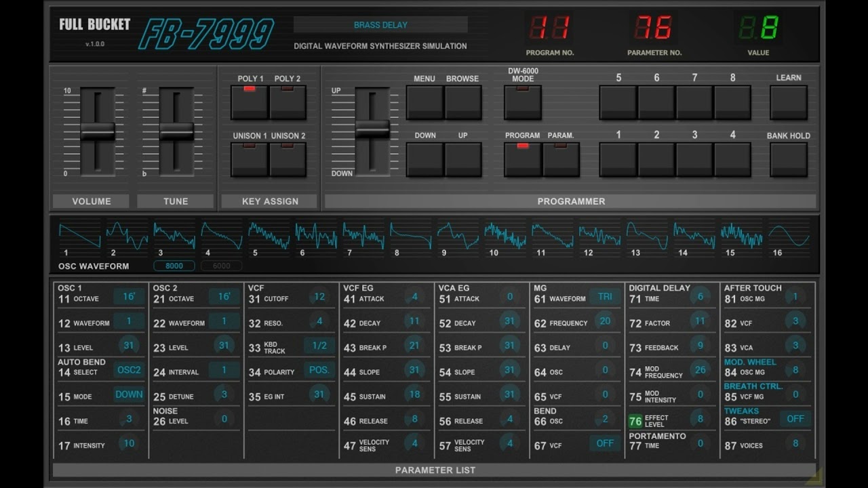
Task: Choose waveform 10 thumbnail
Action: pos(505,235)
